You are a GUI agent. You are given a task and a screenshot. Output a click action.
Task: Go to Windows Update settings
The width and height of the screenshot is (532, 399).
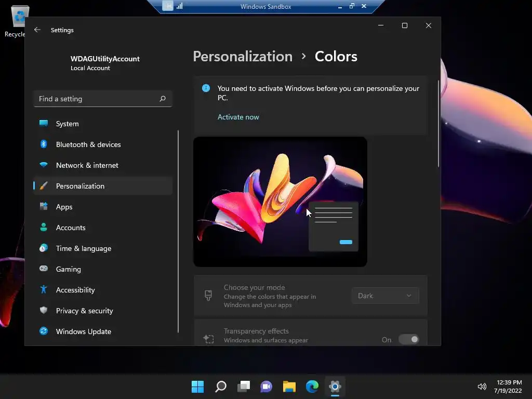click(x=103, y=331)
